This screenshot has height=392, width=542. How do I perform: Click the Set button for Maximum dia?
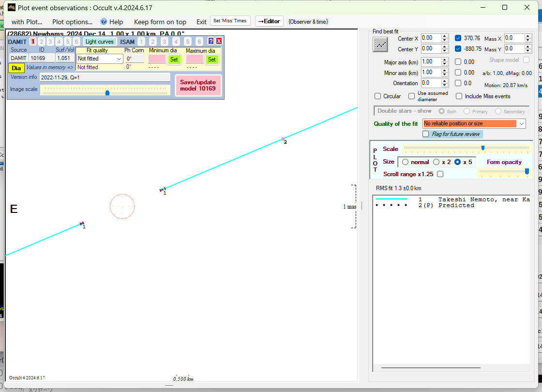pos(211,59)
